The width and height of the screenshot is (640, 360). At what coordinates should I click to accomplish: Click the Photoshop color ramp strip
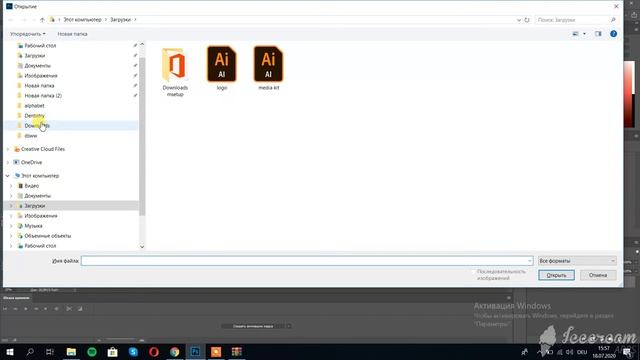(x=629, y=95)
